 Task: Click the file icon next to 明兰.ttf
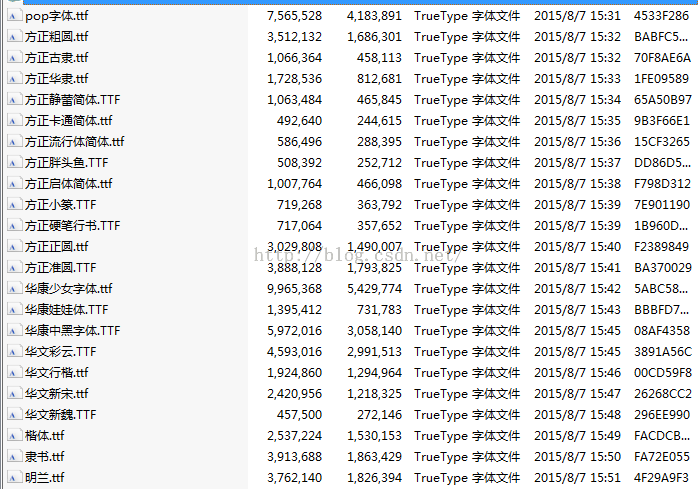pos(14,478)
